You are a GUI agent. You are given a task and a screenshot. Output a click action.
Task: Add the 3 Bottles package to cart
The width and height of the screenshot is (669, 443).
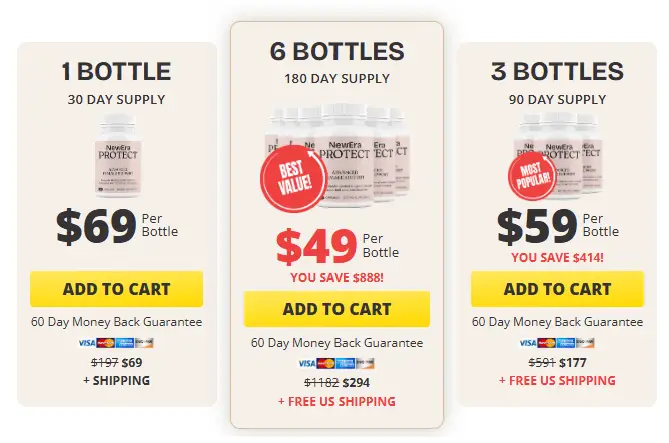557,289
